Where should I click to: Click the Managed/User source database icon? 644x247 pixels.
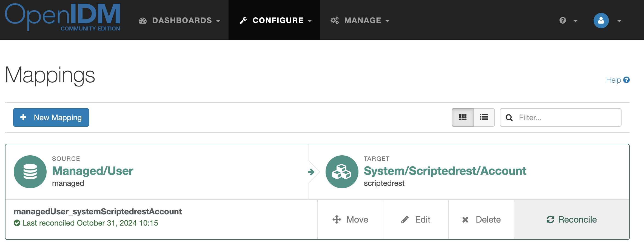pyautogui.click(x=30, y=172)
